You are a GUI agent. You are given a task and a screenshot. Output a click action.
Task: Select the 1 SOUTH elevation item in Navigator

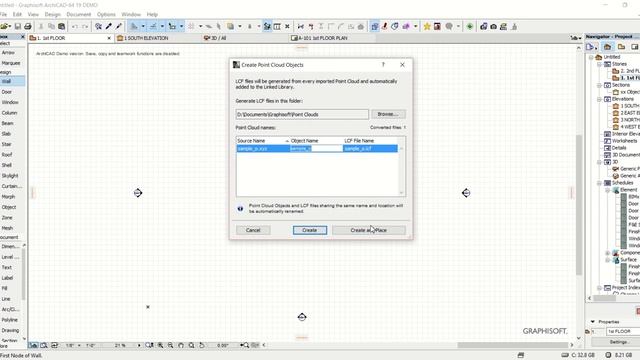(x=630, y=106)
